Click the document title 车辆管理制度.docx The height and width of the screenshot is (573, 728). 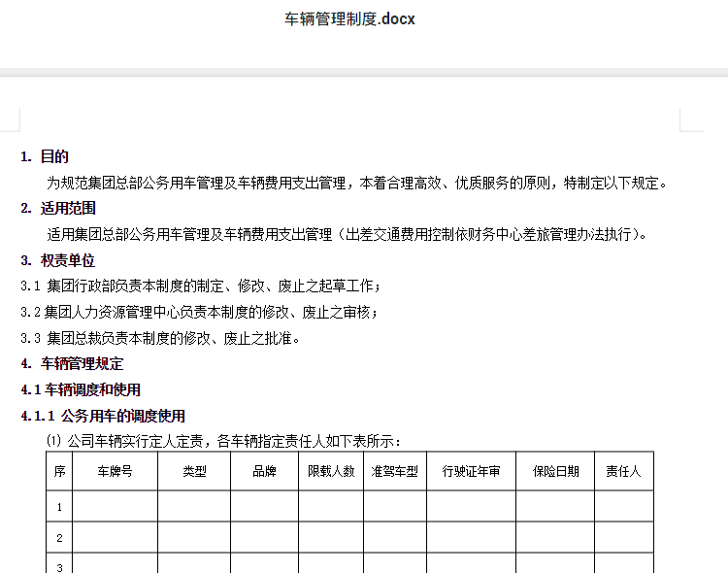click(x=349, y=19)
